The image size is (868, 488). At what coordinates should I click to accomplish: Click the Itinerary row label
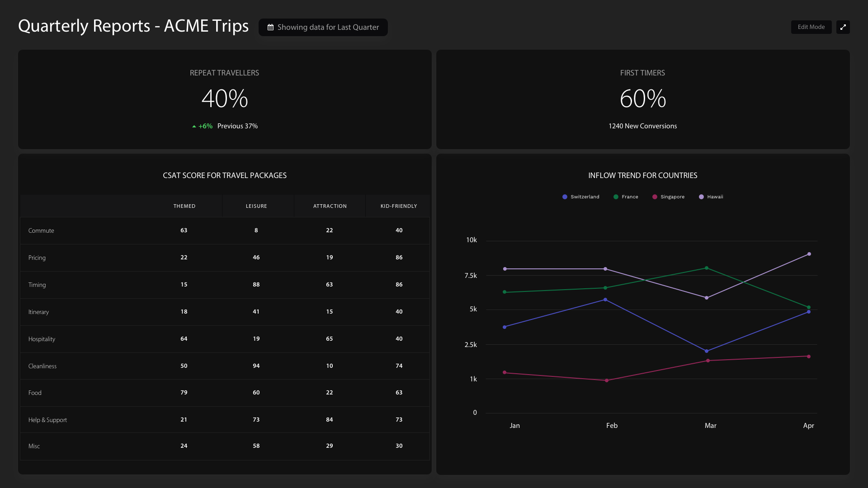38,312
